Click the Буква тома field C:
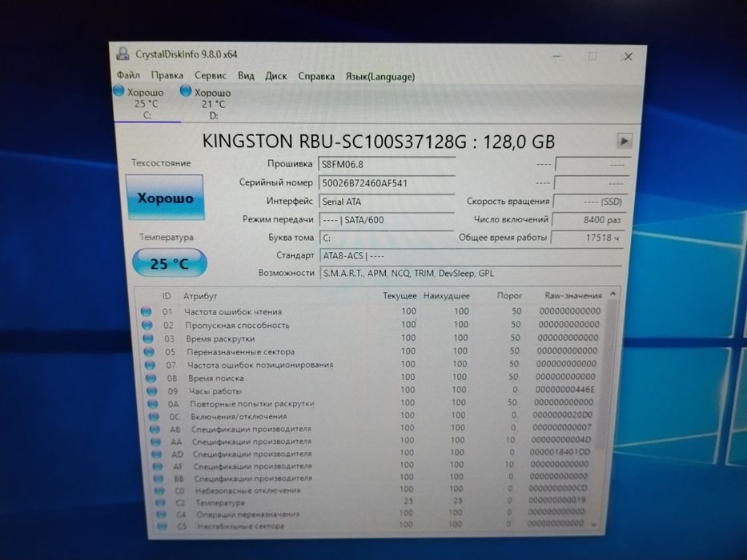This screenshot has height=560, width=747. point(387,238)
